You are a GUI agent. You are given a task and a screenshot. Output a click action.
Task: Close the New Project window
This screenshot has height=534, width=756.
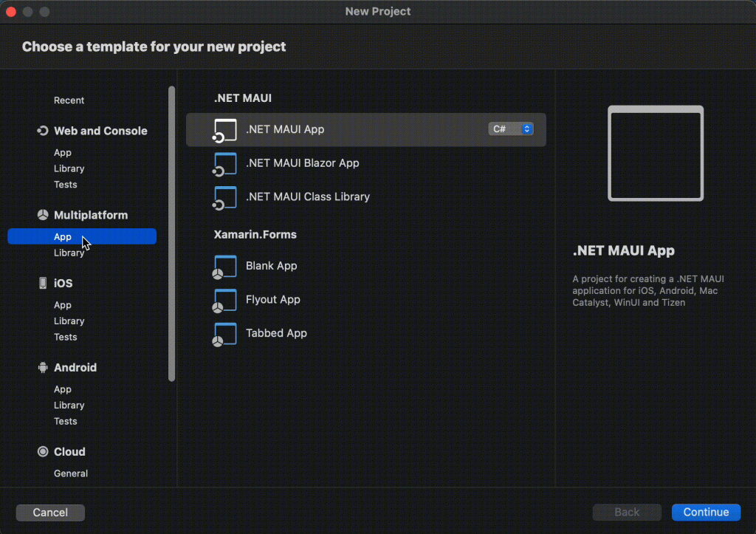pyautogui.click(x=11, y=12)
